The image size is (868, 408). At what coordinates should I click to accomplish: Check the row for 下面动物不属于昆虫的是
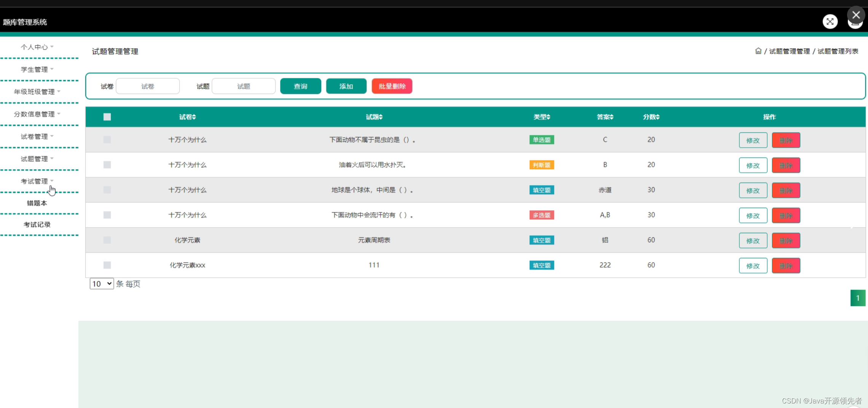coord(107,140)
